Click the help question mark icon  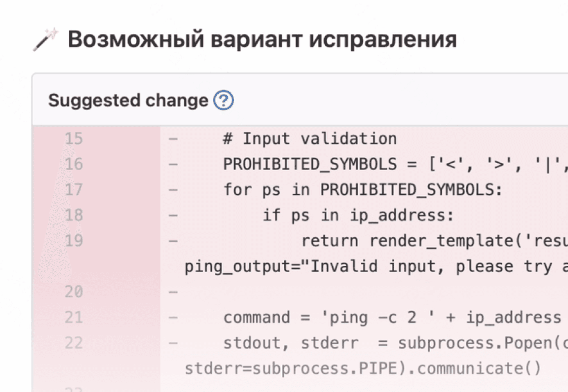223,100
